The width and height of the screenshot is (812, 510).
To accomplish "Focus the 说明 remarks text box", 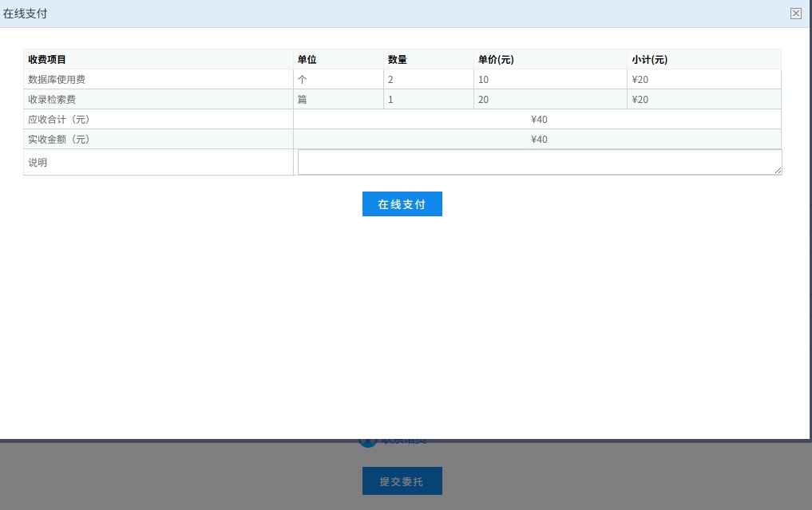I will (539, 162).
